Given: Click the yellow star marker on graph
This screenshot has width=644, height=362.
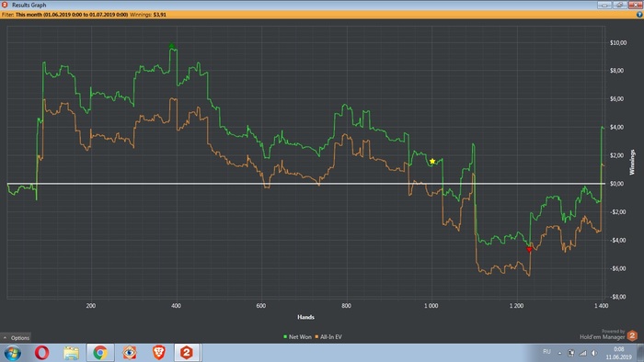Looking at the screenshot, I should pyautogui.click(x=432, y=161).
